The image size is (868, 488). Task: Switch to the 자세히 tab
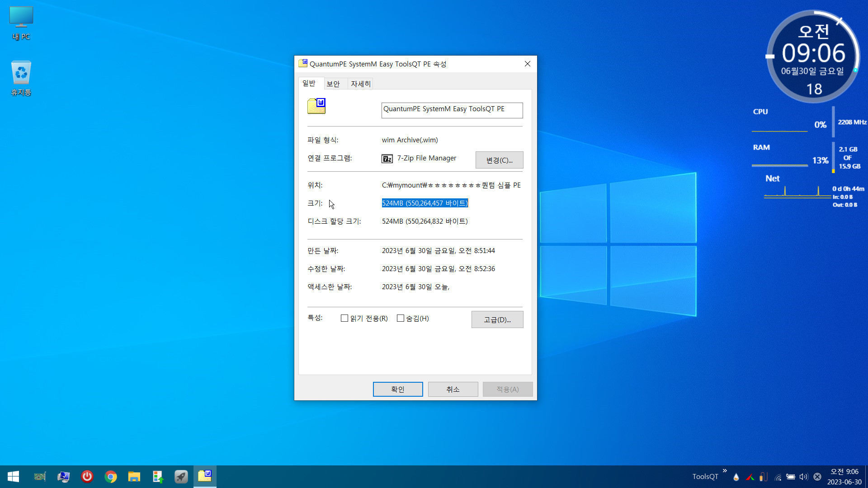point(361,84)
